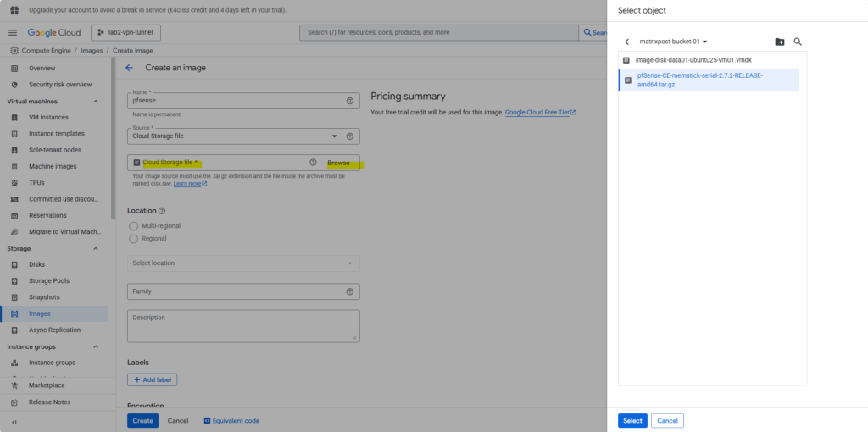
Task: Click the help icon in Family field
Action: [350, 291]
